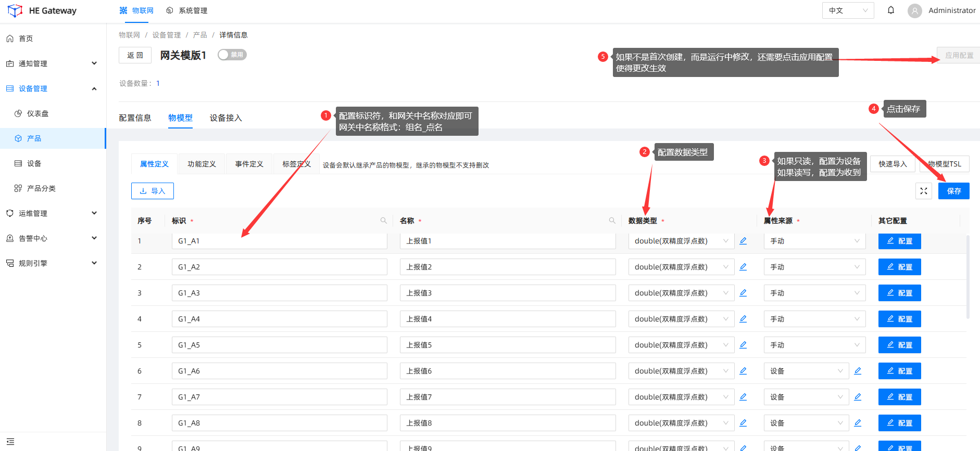Collapse sidebar using bottom-left menu icon
This screenshot has height=451, width=980.
coord(10,442)
